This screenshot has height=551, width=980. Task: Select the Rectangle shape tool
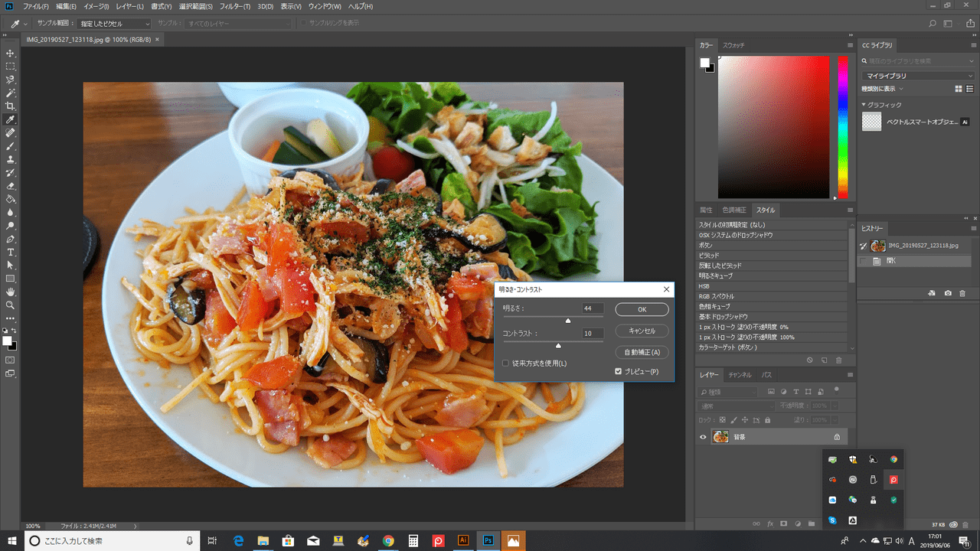[x=11, y=279]
